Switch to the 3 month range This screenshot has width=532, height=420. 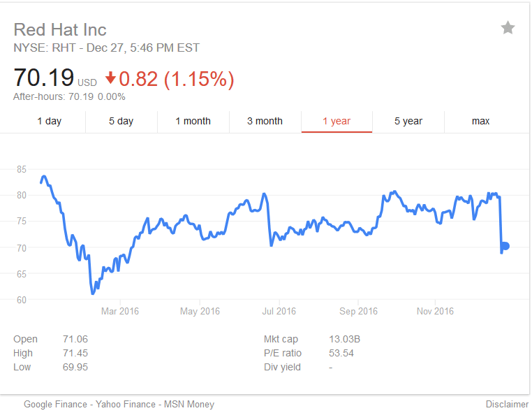click(265, 121)
